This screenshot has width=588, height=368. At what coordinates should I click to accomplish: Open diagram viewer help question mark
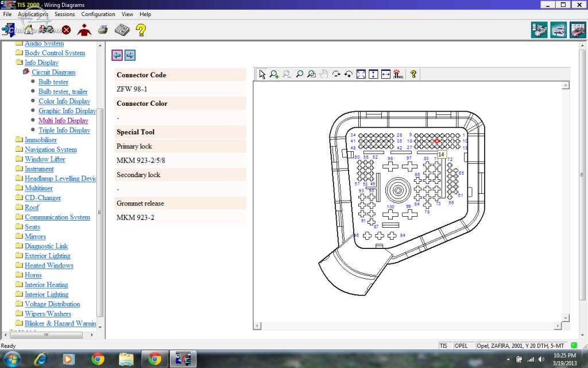tap(413, 74)
